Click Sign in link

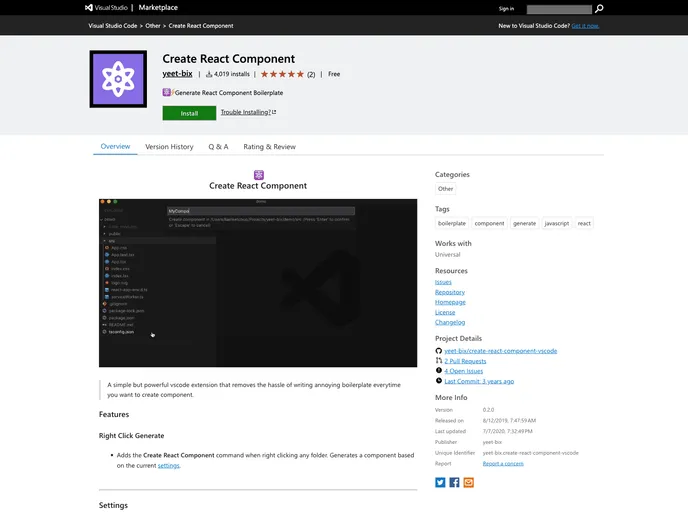pyautogui.click(x=506, y=9)
